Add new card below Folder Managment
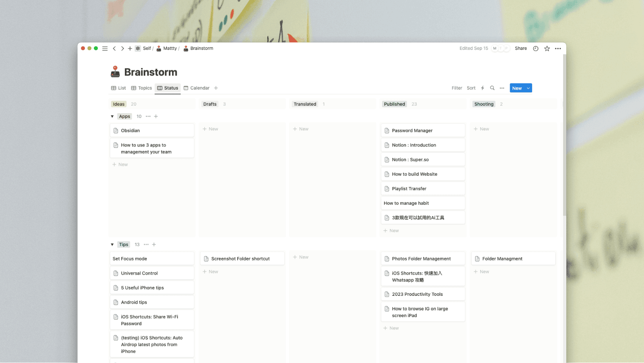The image size is (644, 363). (481, 271)
